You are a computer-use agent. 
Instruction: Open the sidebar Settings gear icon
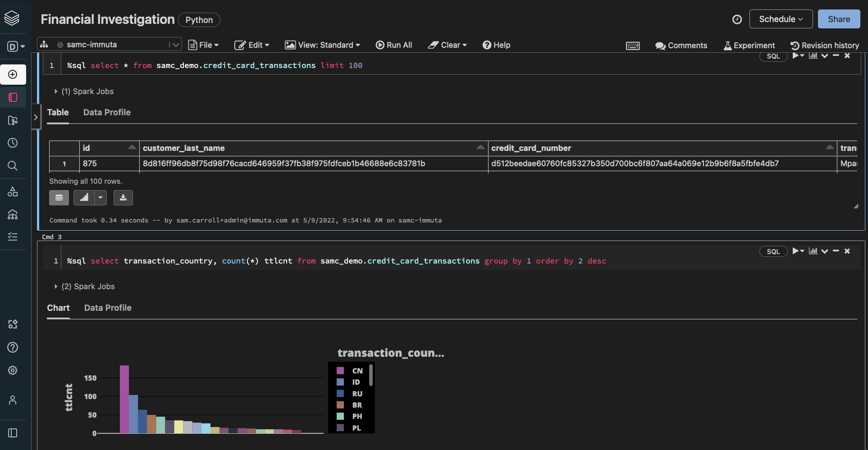tap(13, 370)
